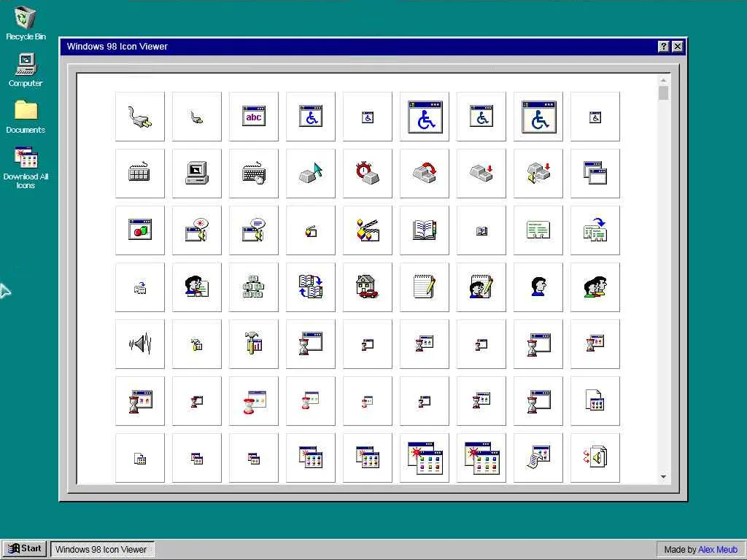Select the large open book icon tile
This screenshot has height=560, width=747.
(x=425, y=230)
